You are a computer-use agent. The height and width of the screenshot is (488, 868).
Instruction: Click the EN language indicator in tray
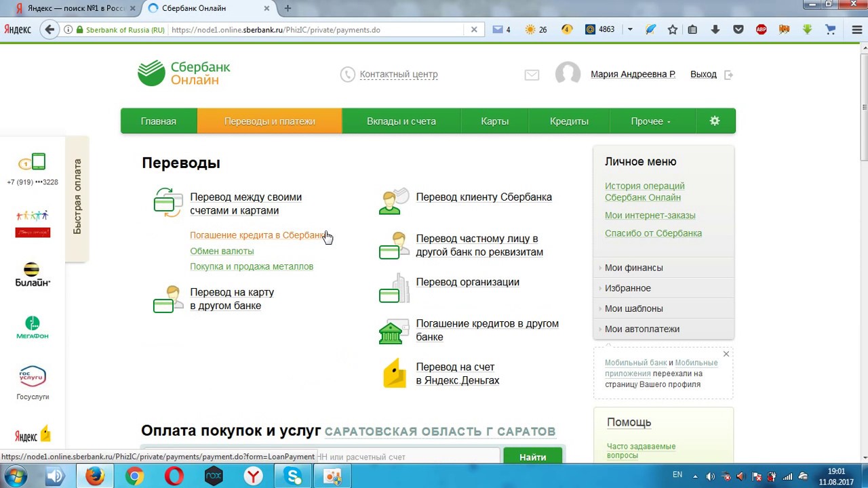(677, 474)
